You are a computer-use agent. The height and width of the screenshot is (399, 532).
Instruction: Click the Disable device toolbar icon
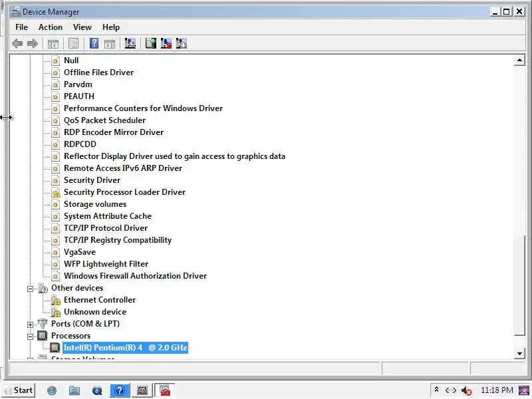tap(181, 43)
